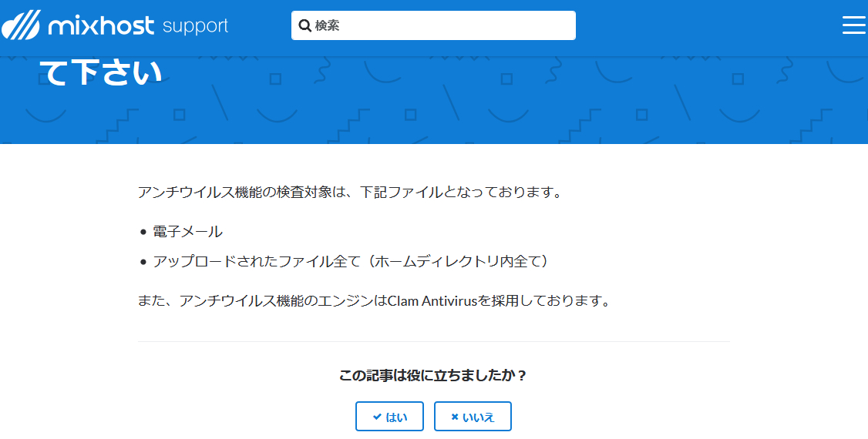Click the blue patterned banner background
Screen dimensions: 868x439
pyautogui.click(x=553, y=99)
